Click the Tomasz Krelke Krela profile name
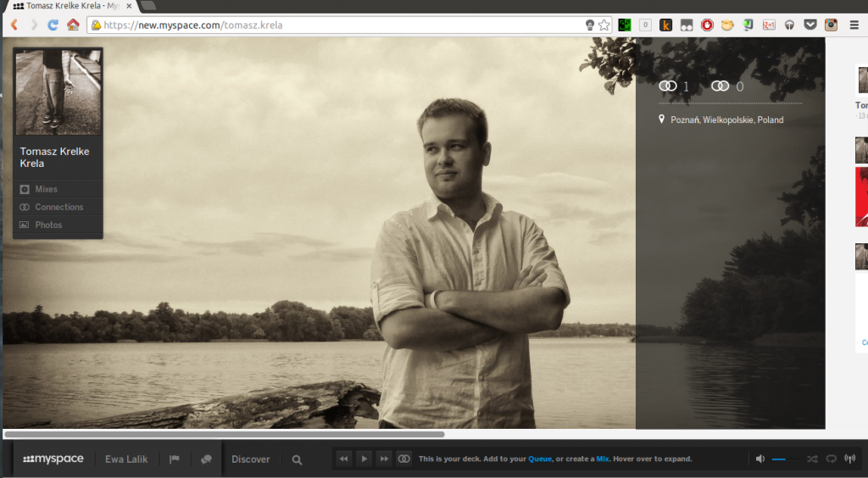Screen dimensions: 868x478 coord(54,157)
